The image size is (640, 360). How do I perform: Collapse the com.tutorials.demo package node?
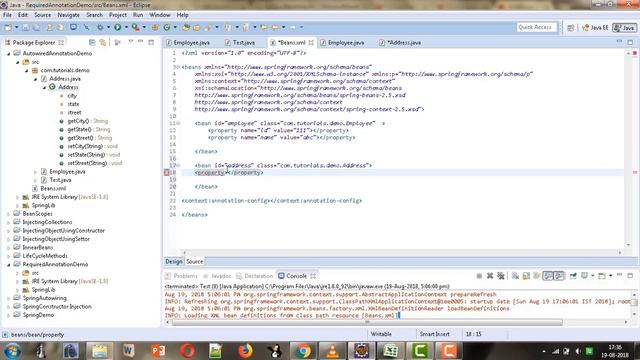27,71
